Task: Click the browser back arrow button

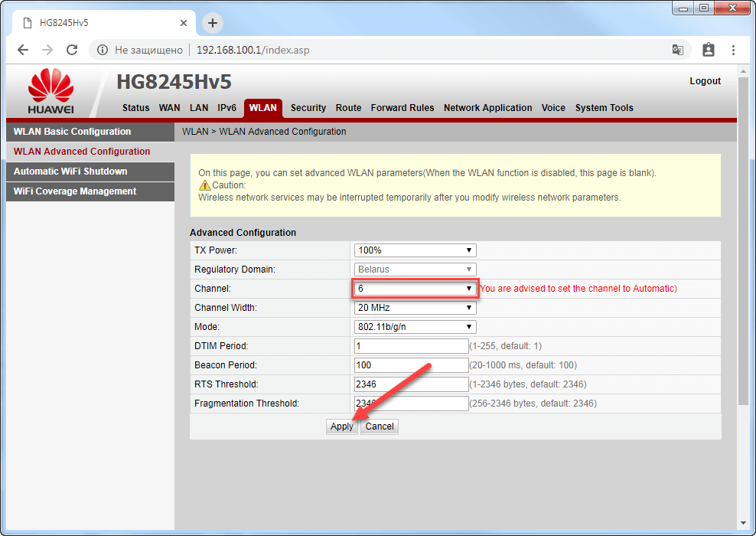Action: pos(23,50)
